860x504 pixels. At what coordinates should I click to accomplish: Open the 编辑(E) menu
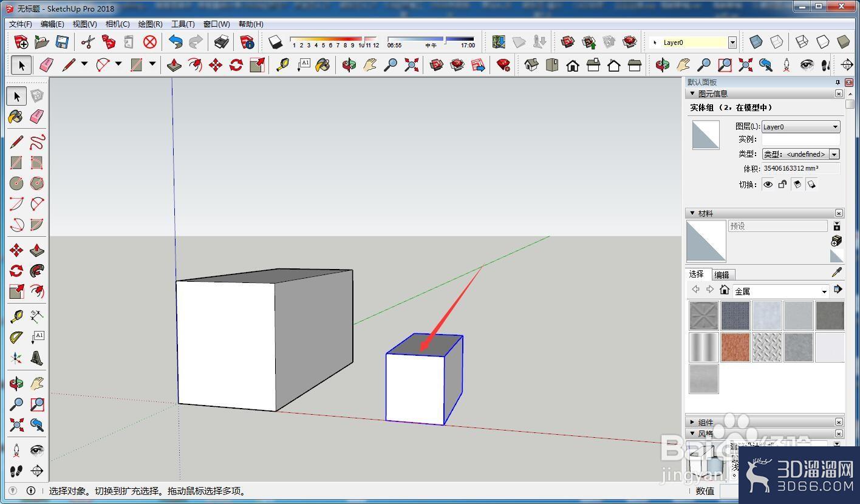click(x=52, y=24)
